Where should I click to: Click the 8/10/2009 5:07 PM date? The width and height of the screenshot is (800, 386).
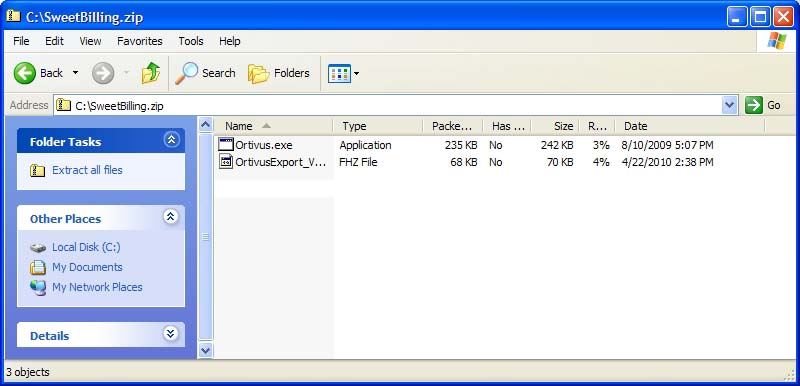(667, 145)
